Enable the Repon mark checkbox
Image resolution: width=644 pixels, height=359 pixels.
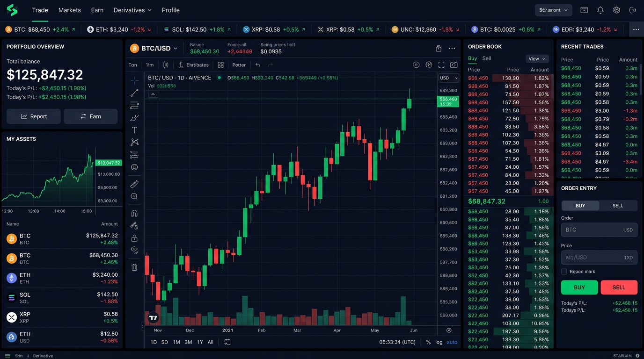click(564, 272)
